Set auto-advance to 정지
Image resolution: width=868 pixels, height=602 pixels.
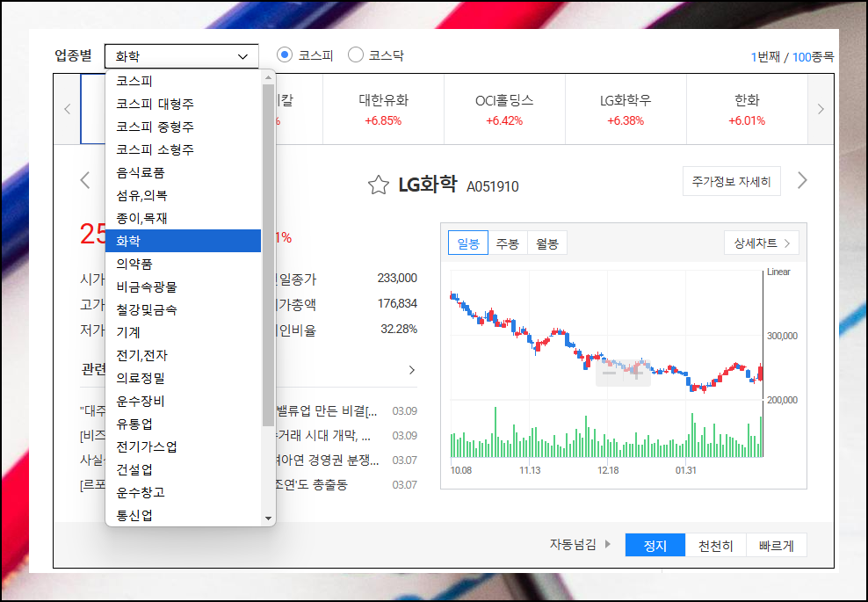655,545
